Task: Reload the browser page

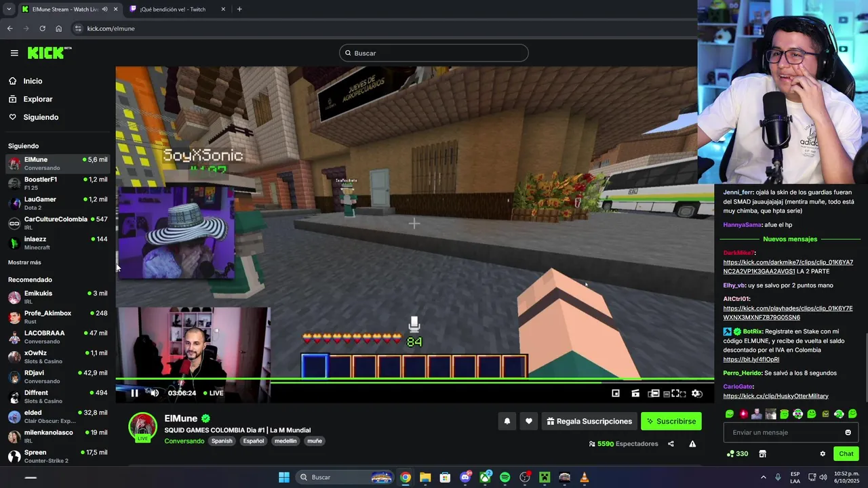Action: [42, 28]
